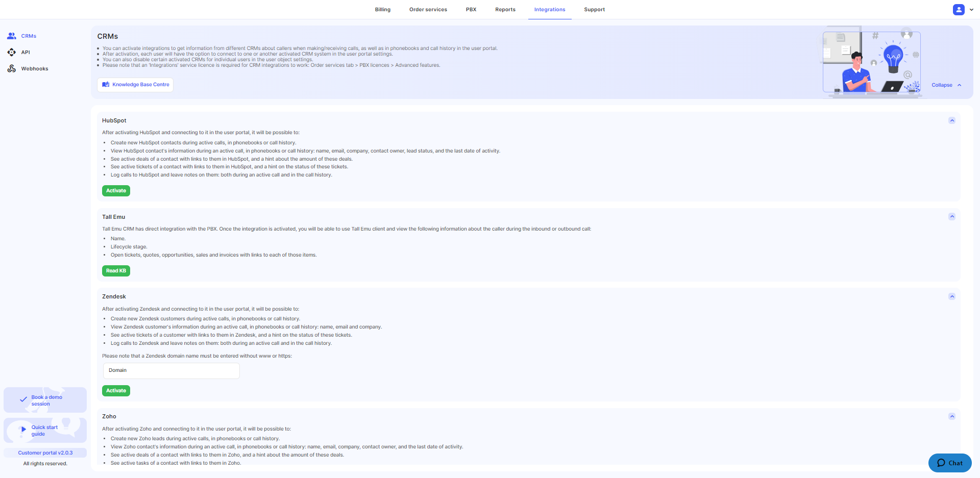Collapse the Zoho section chevron
This screenshot has width=980, height=478.
[952, 416]
